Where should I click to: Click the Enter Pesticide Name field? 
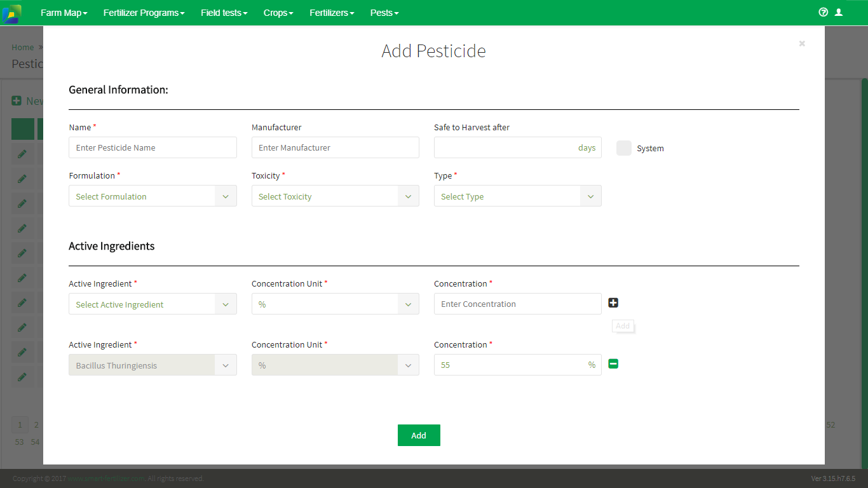pos(153,147)
